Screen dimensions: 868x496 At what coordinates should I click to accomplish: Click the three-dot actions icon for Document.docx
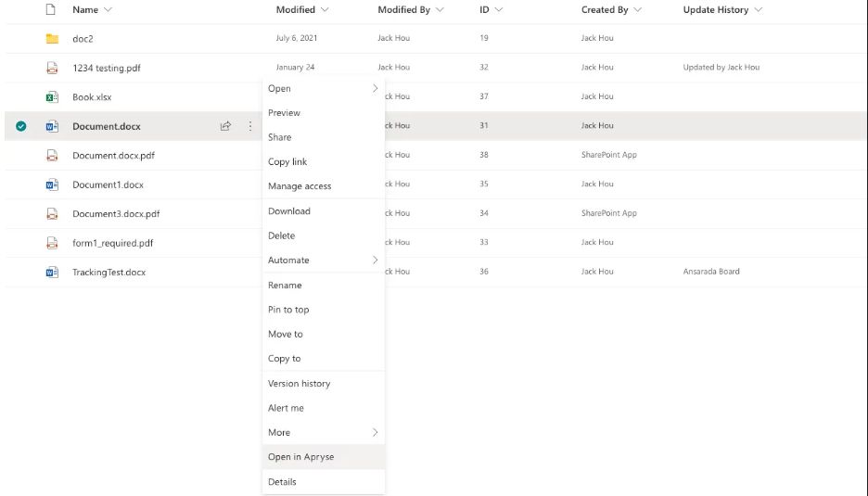click(250, 126)
